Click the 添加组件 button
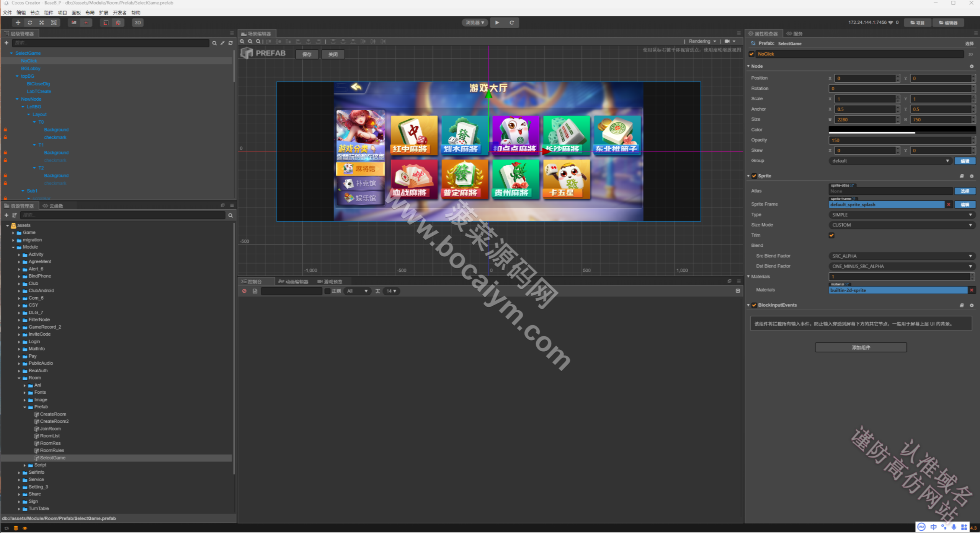This screenshot has height=533, width=980. (x=861, y=347)
